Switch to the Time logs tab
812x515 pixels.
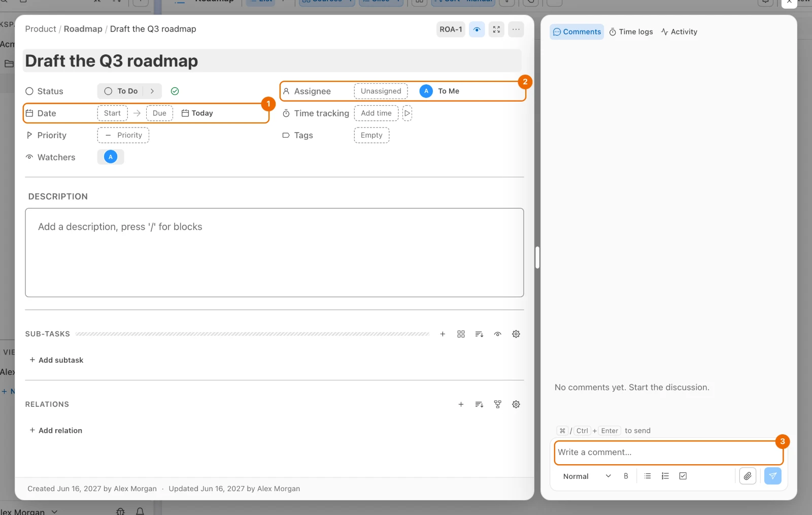click(x=631, y=31)
